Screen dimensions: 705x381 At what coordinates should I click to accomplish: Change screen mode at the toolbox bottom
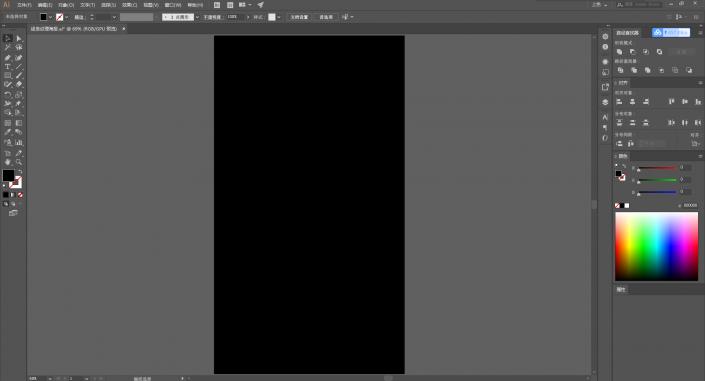point(13,213)
